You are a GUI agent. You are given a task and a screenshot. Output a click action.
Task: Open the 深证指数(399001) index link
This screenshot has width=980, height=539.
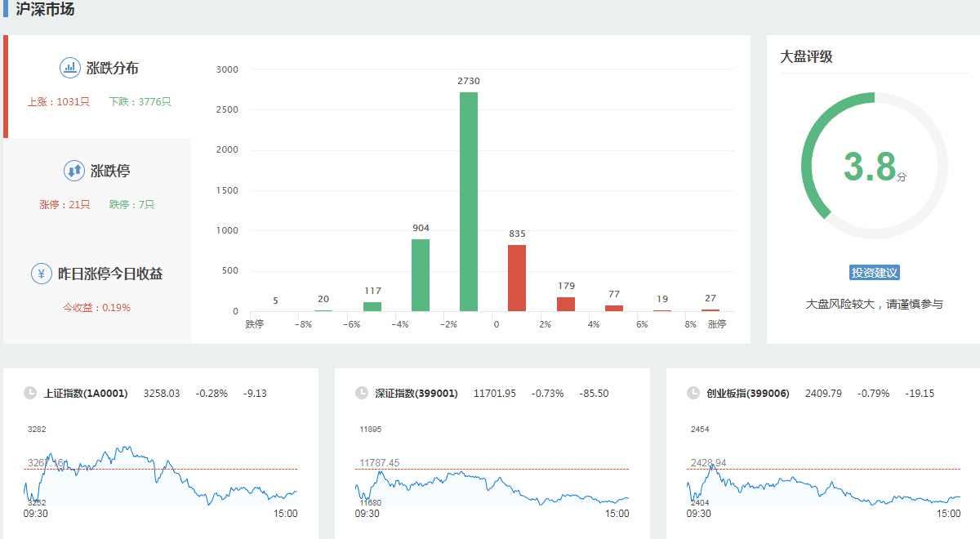pyautogui.click(x=416, y=394)
